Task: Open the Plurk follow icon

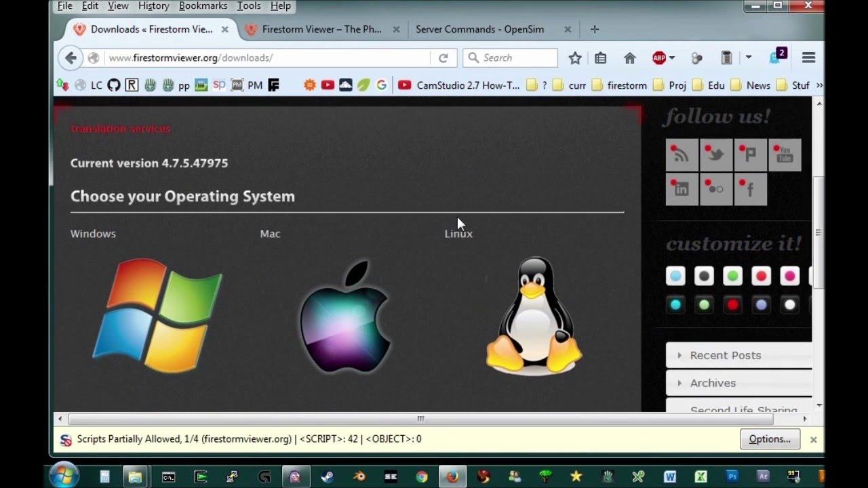Action: click(750, 155)
